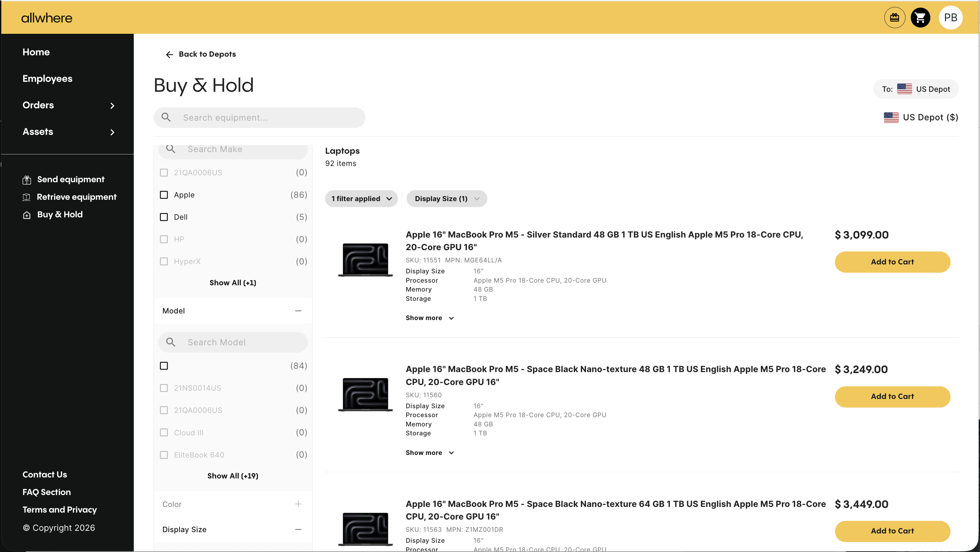The image size is (980, 552).
Task: Toggle the HyperX make checkbox
Action: 164,261
